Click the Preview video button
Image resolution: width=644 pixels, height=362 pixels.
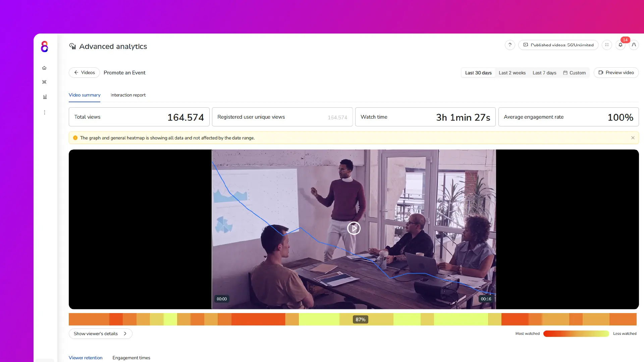[x=616, y=73]
